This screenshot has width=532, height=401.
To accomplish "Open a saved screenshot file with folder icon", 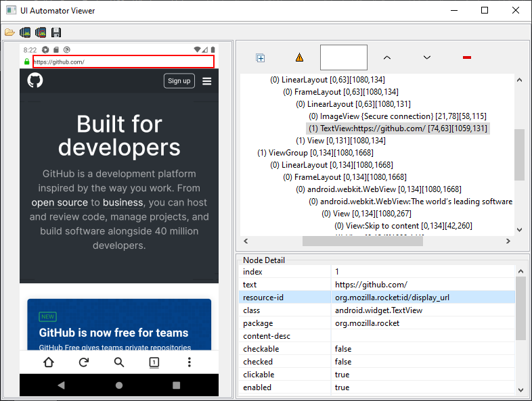I will pyautogui.click(x=9, y=32).
